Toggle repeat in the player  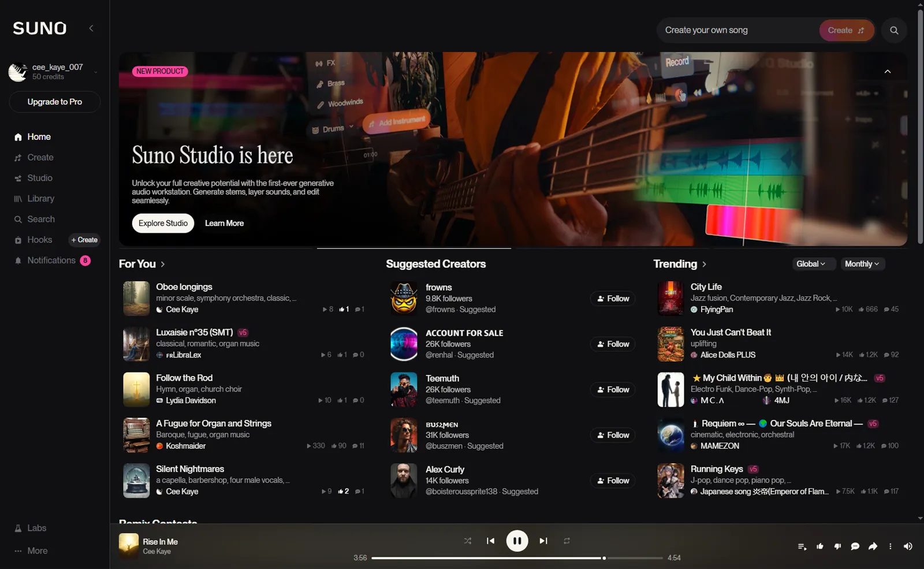[567, 541]
